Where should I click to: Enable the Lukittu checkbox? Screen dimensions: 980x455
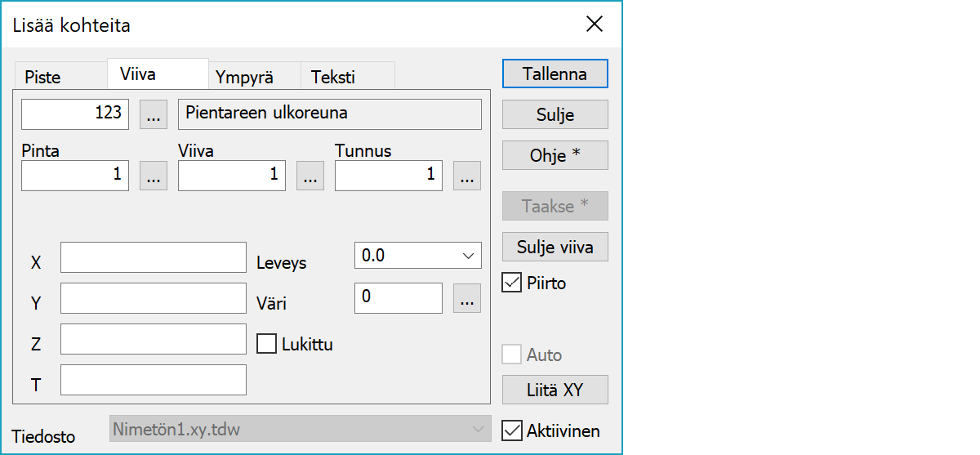267,344
